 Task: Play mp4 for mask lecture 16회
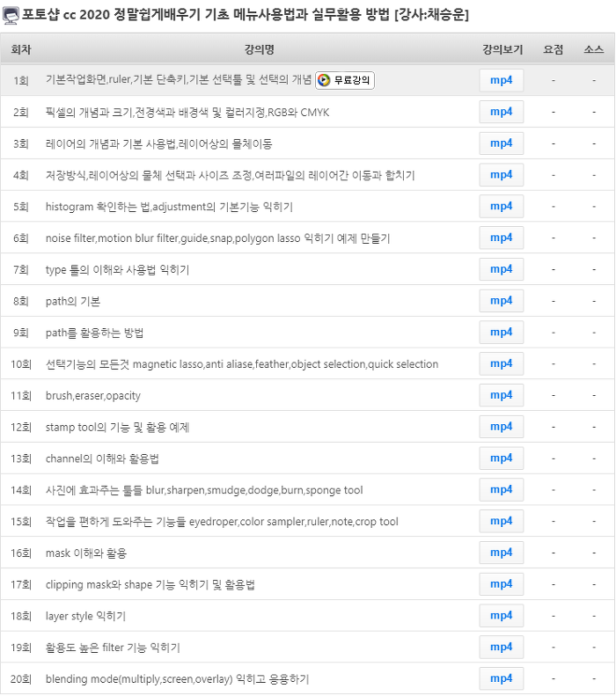point(501,553)
